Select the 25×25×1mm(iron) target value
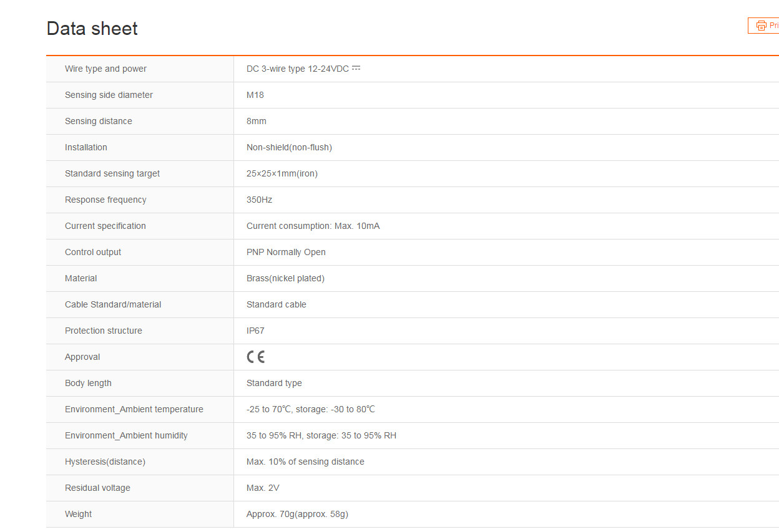The height and width of the screenshot is (532, 779). pos(282,173)
